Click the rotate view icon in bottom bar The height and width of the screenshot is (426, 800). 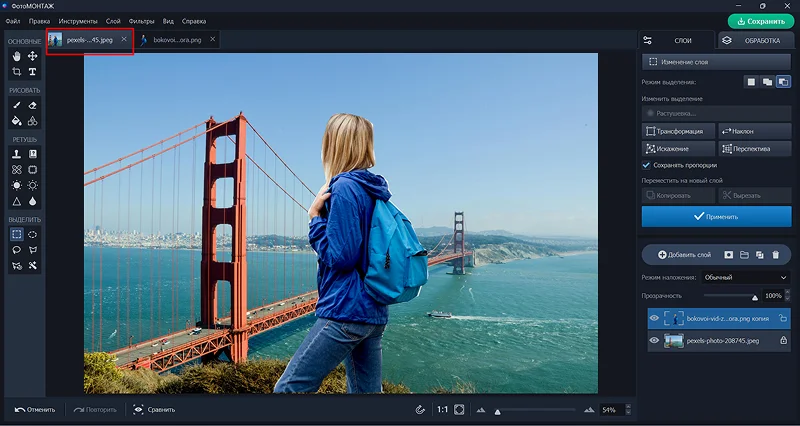(420, 410)
